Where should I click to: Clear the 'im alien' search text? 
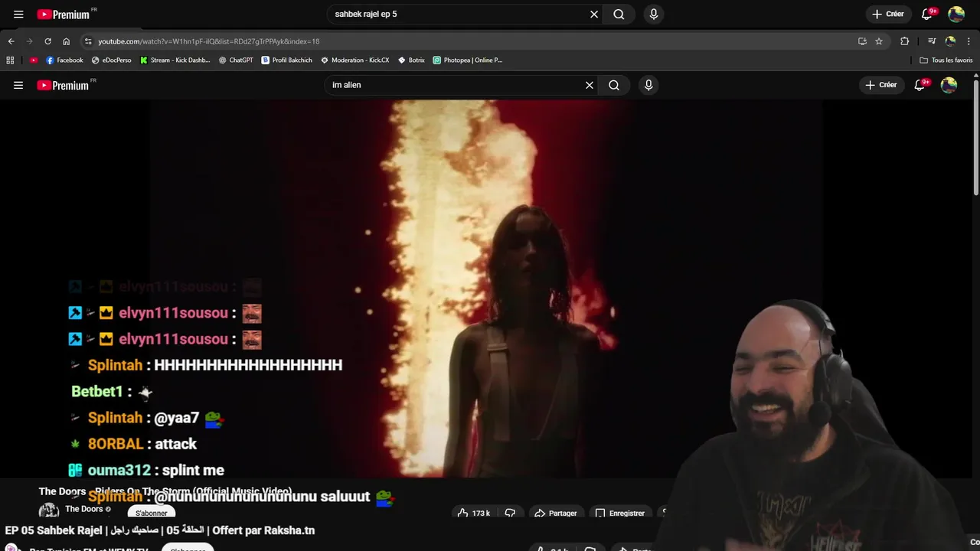[590, 85]
